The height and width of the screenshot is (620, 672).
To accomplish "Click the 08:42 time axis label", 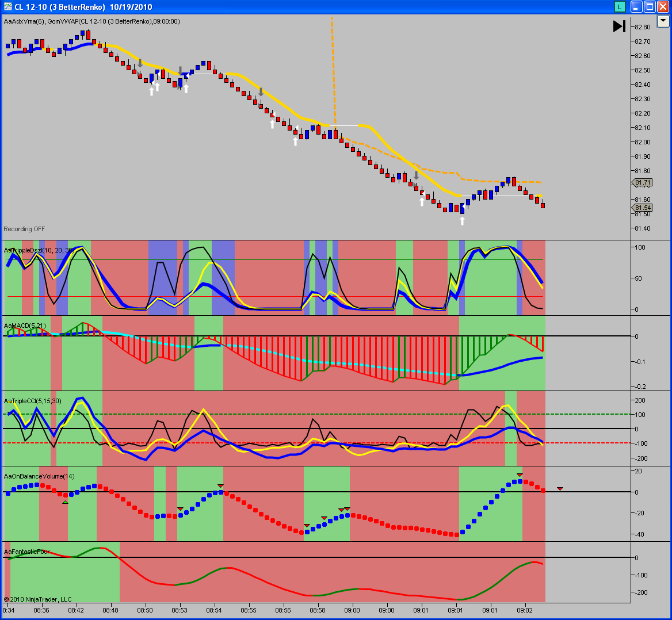I will [x=76, y=610].
